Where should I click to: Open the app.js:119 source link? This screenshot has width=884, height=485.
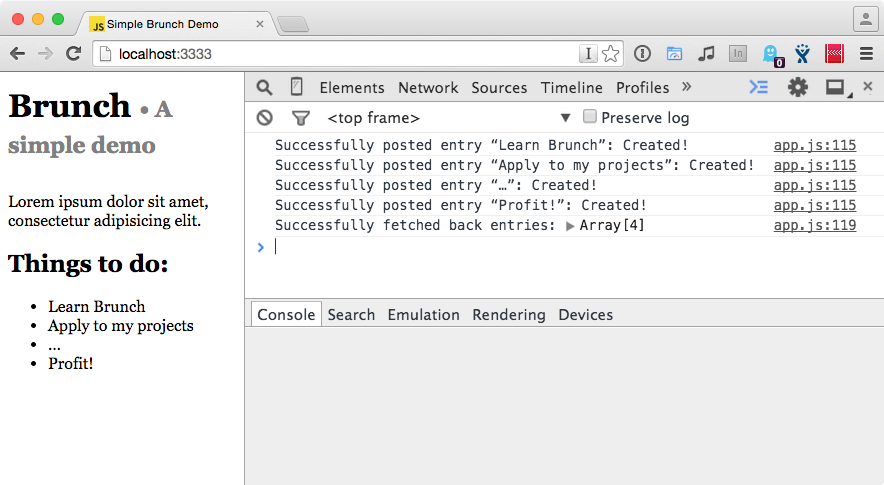click(x=815, y=225)
